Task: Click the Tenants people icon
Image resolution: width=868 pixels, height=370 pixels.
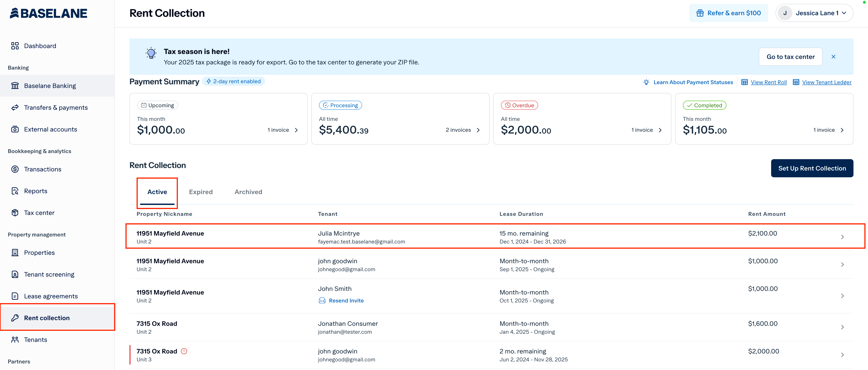Action: coord(15,340)
